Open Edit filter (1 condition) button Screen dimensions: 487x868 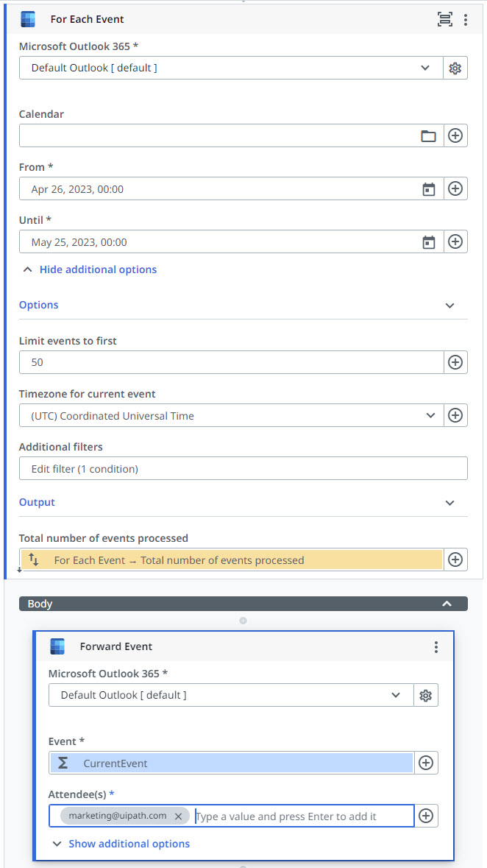(243, 468)
